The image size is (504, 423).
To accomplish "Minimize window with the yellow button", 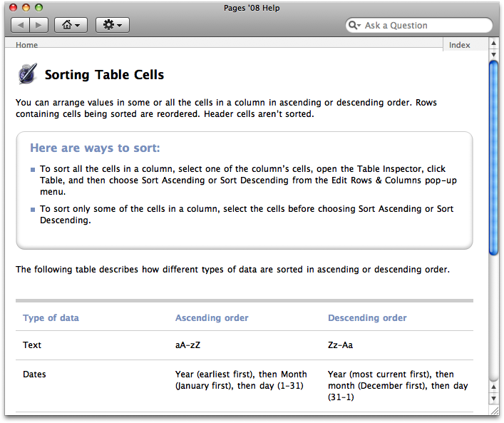I will click(26, 7).
